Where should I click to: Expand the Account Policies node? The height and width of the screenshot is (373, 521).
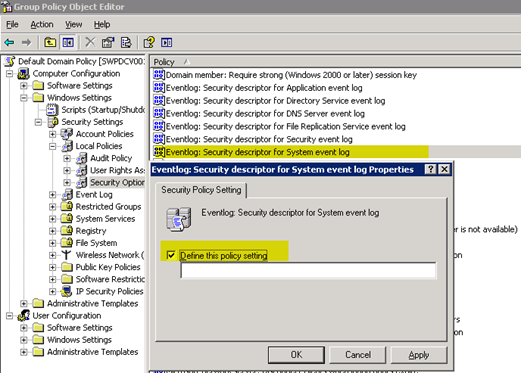(x=52, y=134)
